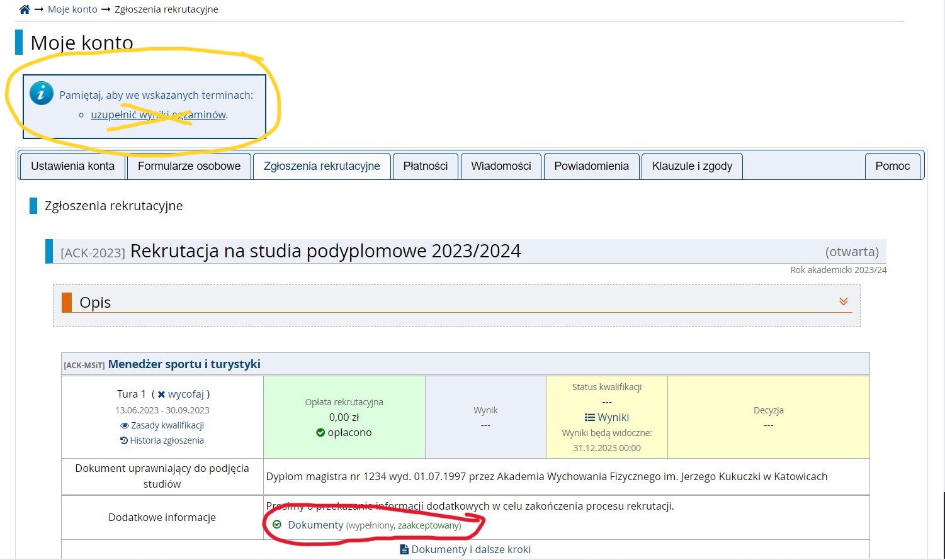
Task: Click the blue info icon in reminder box
Action: (41, 92)
